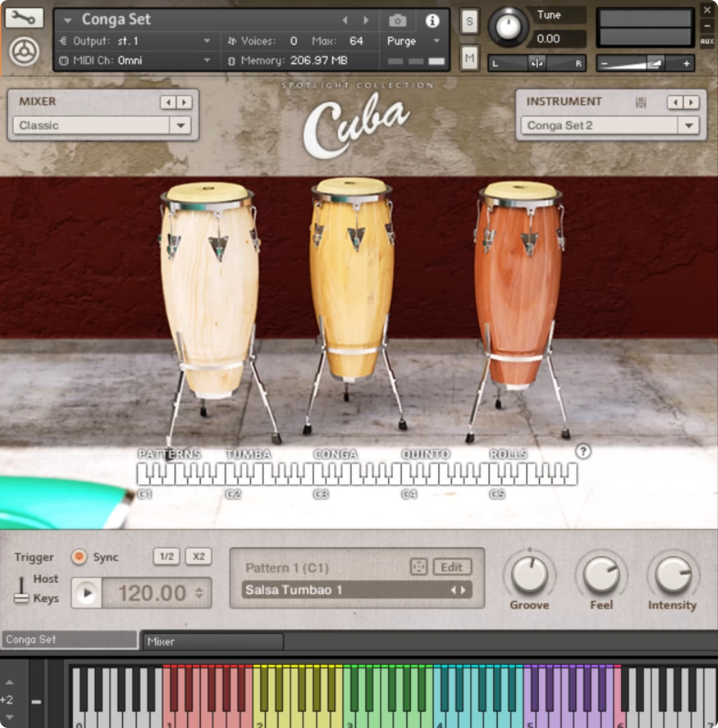Click the PATTERNS key range label
Screen dimensions: 718x728
click(169, 454)
